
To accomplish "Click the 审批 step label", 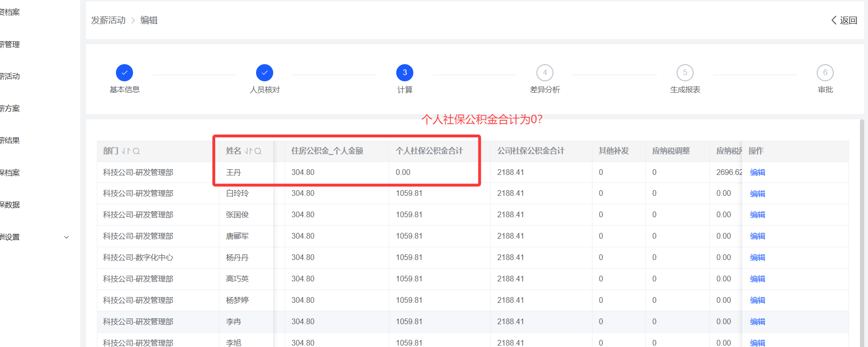I will click(825, 90).
